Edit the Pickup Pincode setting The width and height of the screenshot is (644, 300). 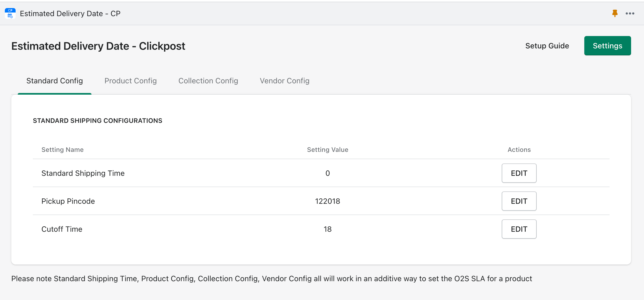pos(519,201)
